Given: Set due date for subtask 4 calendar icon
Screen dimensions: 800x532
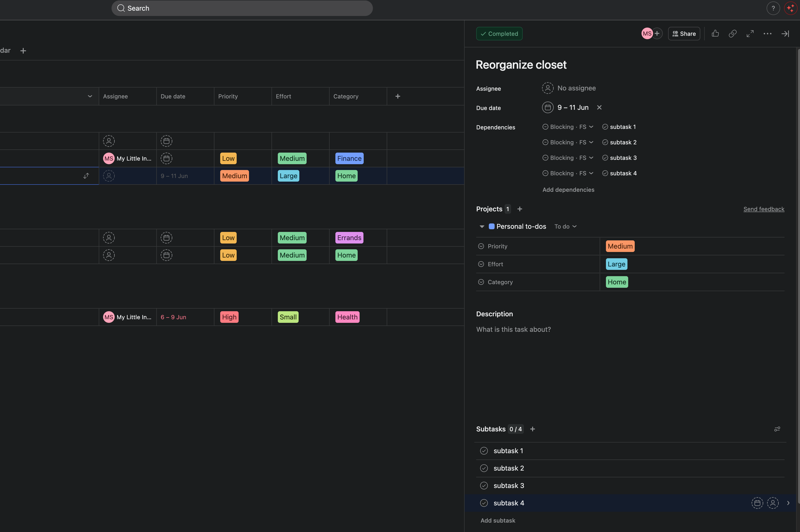Looking at the screenshot, I should (x=757, y=503).
